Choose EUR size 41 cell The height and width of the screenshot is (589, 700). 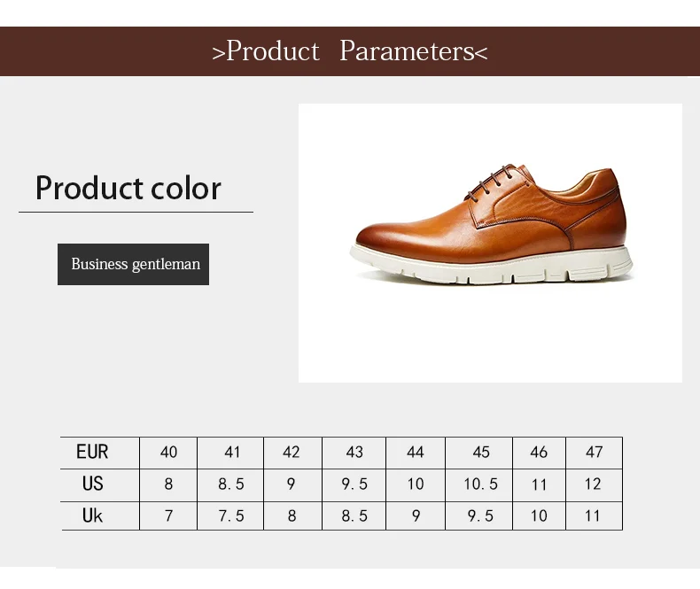click(231, 453)
